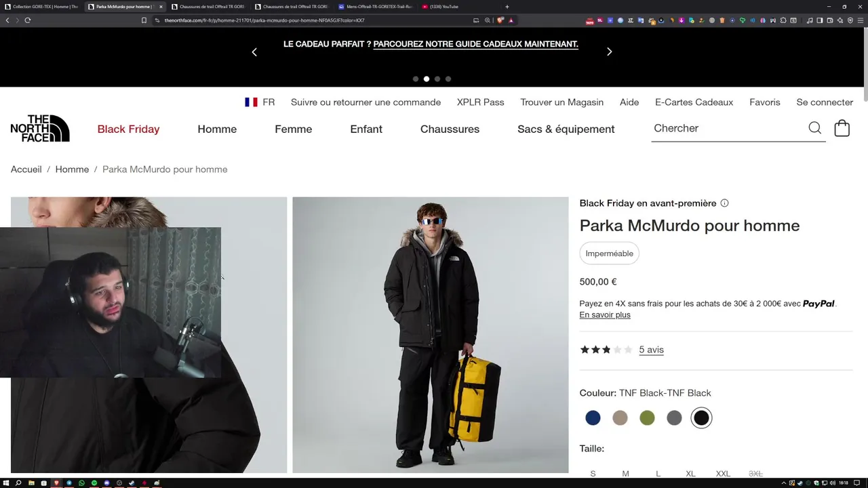Show hidden system tray icons chevron
Viewport: 868px width, 488px height.
point(784,483)
